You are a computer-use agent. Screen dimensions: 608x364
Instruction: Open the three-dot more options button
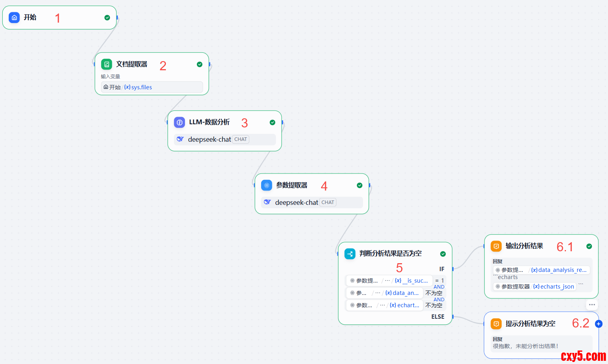click(x=592, y=305)
